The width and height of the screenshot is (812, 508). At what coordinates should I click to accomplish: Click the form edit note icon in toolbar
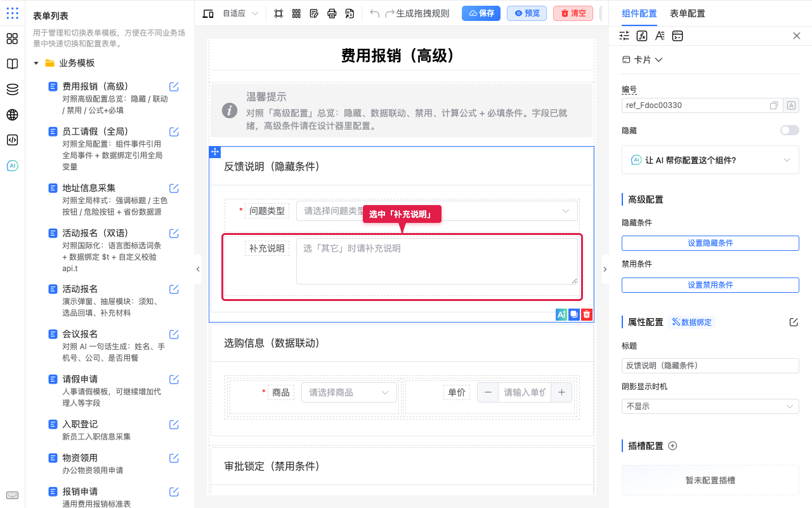(x=314, y=13)
